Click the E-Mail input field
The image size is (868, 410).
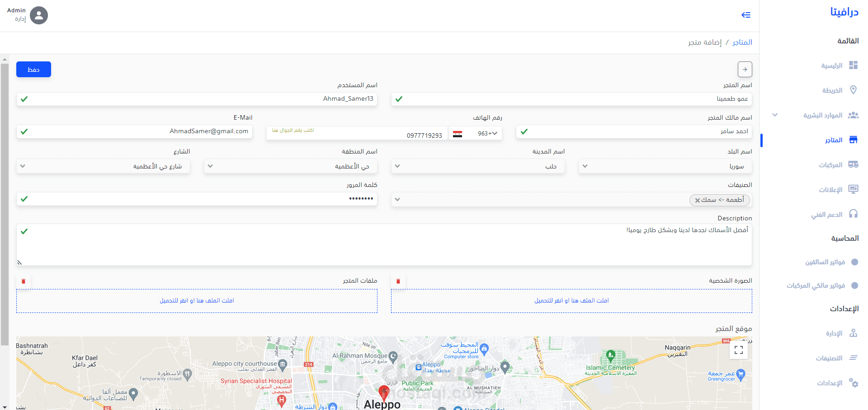click(x=135, y=131)
